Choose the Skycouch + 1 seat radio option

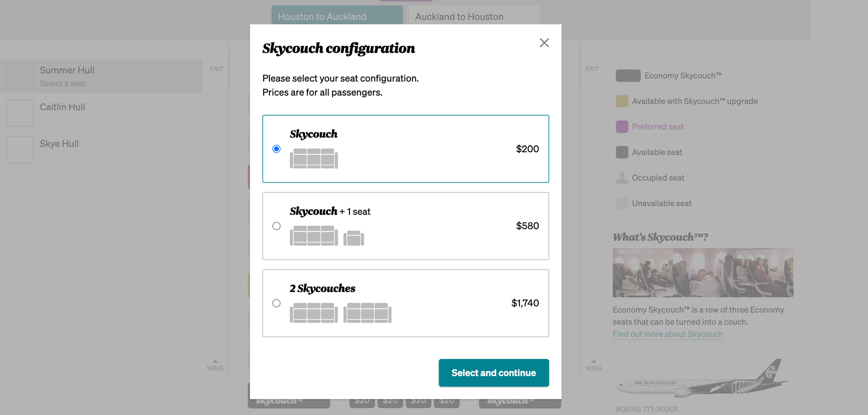pyautogui.click(x=277, y=226)
